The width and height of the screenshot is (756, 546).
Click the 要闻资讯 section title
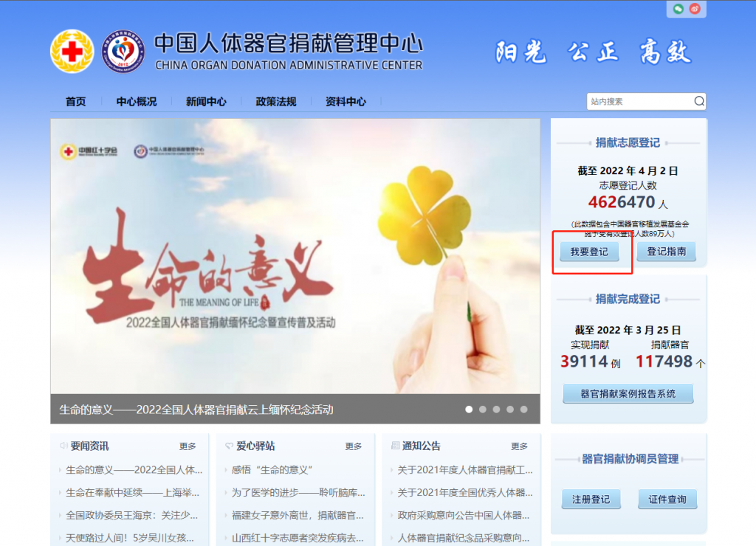click(89, 446)
